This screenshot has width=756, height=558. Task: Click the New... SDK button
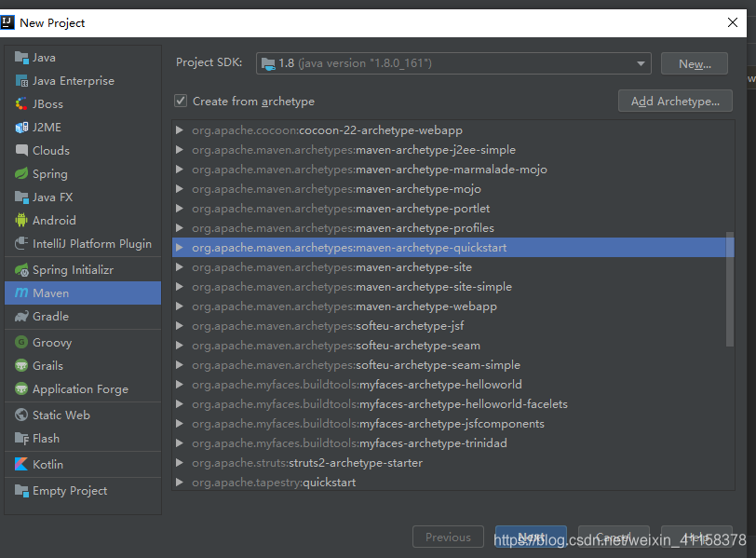click(695, 63)
